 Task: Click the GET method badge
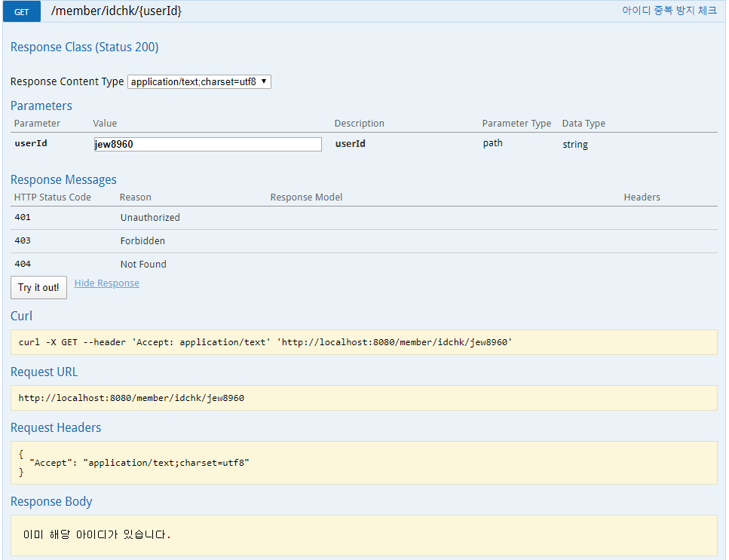(x=21, y=11)
